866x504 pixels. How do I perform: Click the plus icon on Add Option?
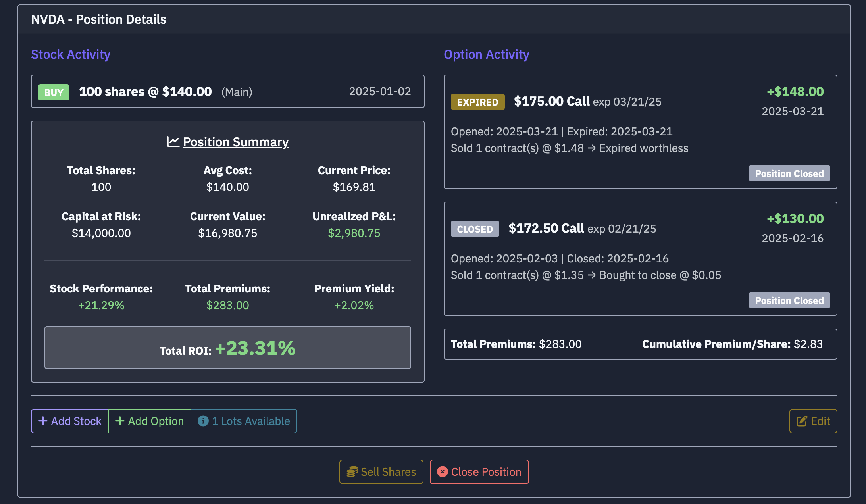tap(120, 421)
